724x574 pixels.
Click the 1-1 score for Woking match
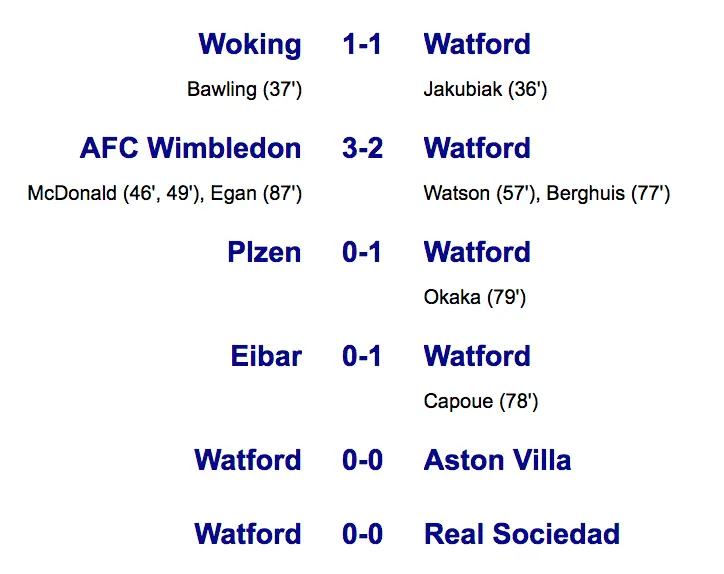pyautogui.click(x=362, y=45)
